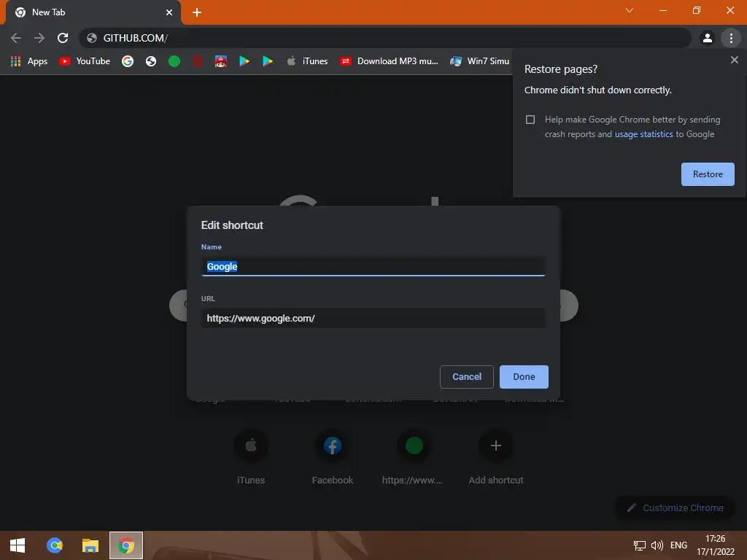The image size is (747, 560).
Task: Click the Add shortcut plus tile
Action: pos(495,457)
